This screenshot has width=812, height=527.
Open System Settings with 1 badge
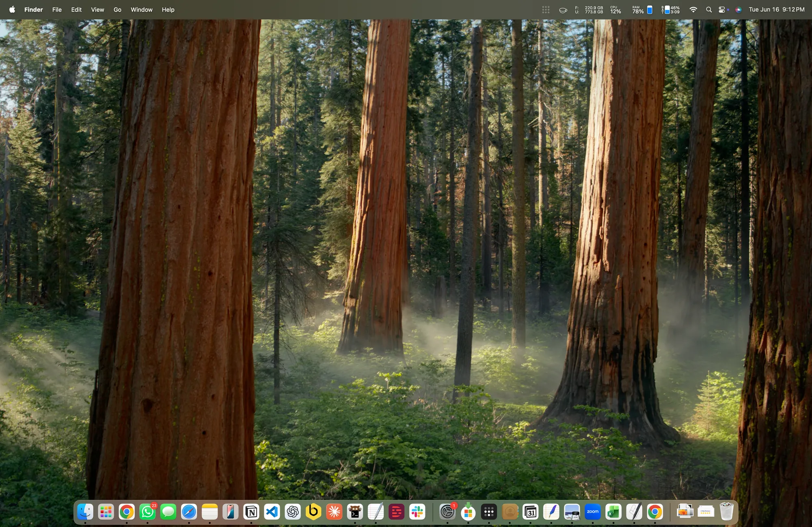click(x=447, y=512)
